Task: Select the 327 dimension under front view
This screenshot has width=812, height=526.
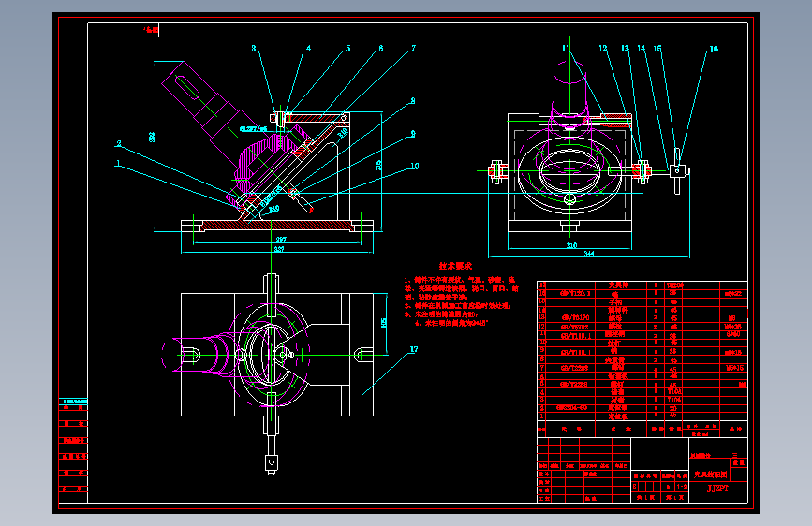Action: (278, 249)
